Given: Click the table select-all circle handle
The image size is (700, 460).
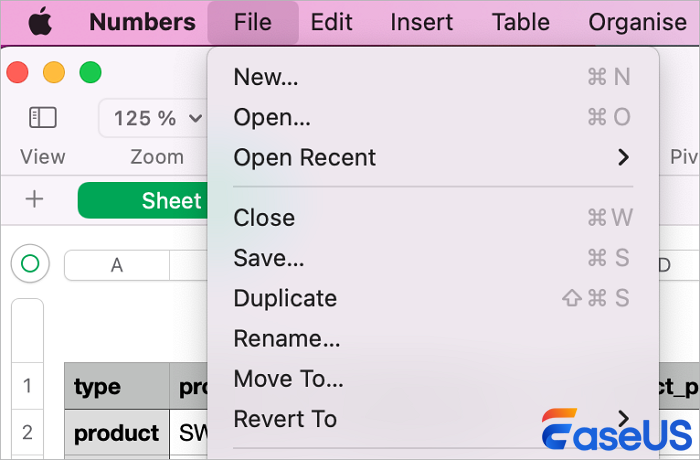Looking at the screenshot, I should 30,264.
